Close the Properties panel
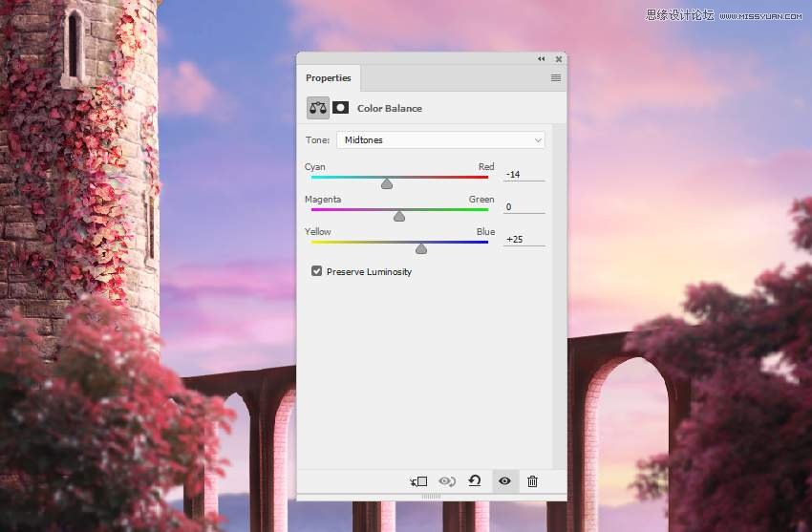The height and width of the screenshot is (532, 812). 558,59
